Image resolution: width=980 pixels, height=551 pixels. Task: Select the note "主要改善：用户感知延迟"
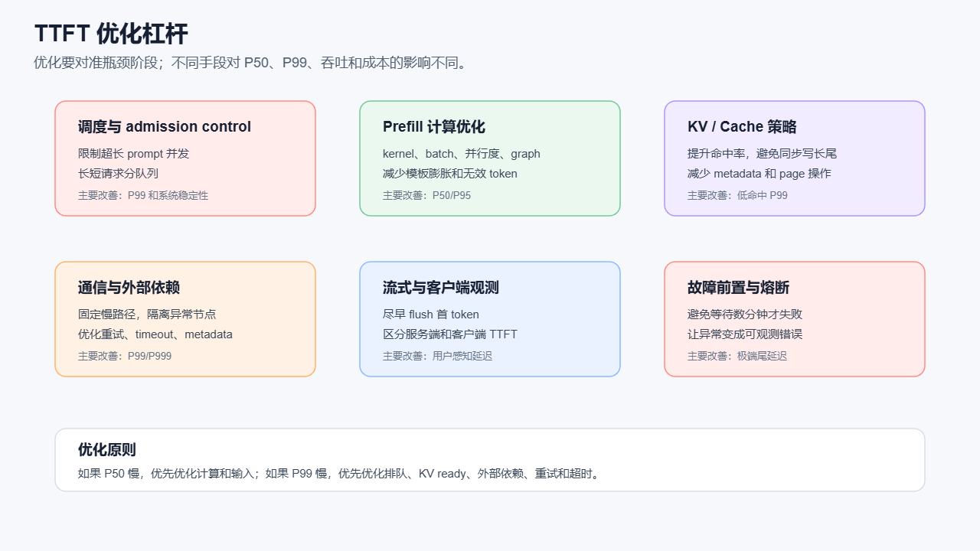438,356
